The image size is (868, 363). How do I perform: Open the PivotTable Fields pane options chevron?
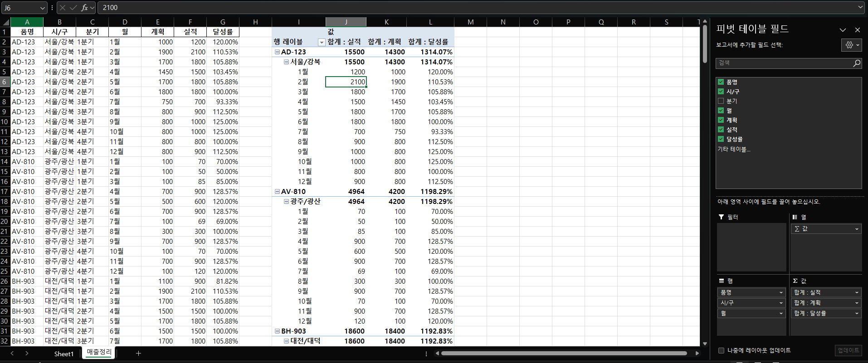point(843,30)
